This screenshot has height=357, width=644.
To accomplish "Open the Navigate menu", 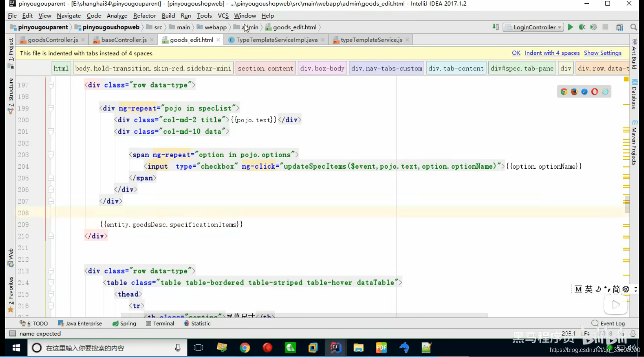I will [69, 16].
